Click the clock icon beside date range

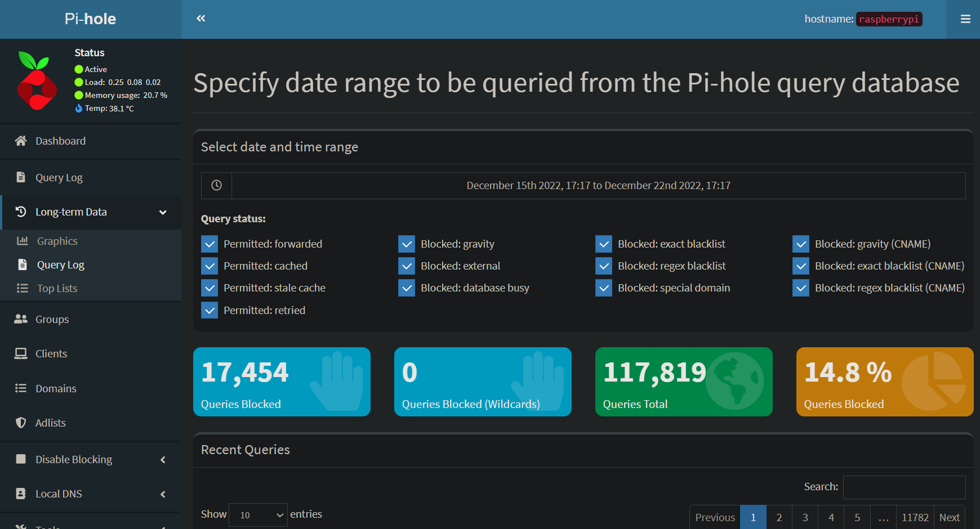coord(216,185)
